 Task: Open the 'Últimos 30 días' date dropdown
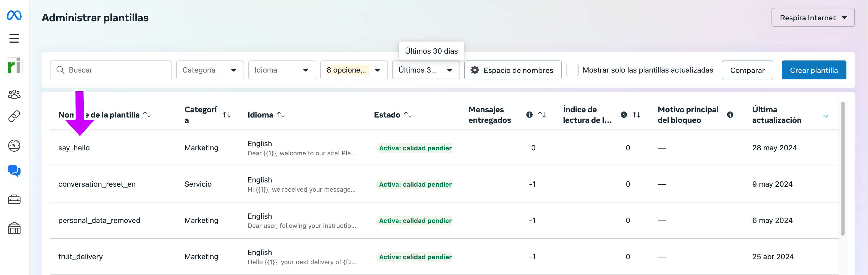pyautogui.click(x=426, y=70)
